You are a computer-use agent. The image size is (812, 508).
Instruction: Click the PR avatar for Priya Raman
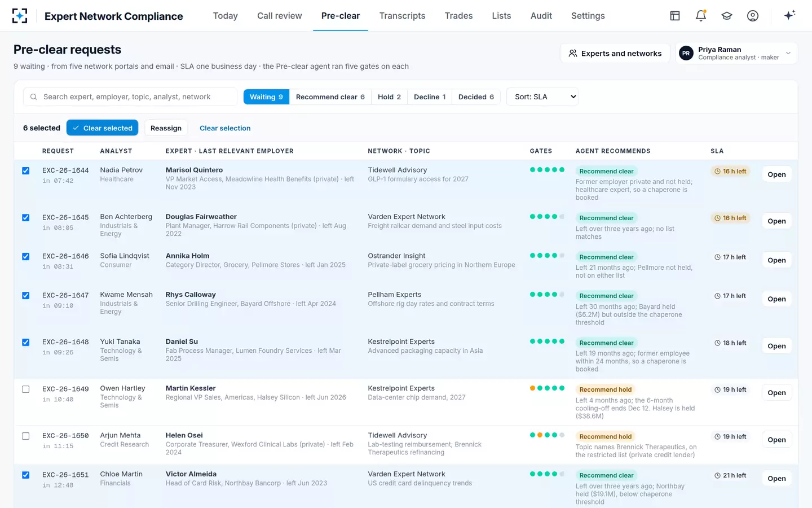pyautogui.click(x=686, y=54)
